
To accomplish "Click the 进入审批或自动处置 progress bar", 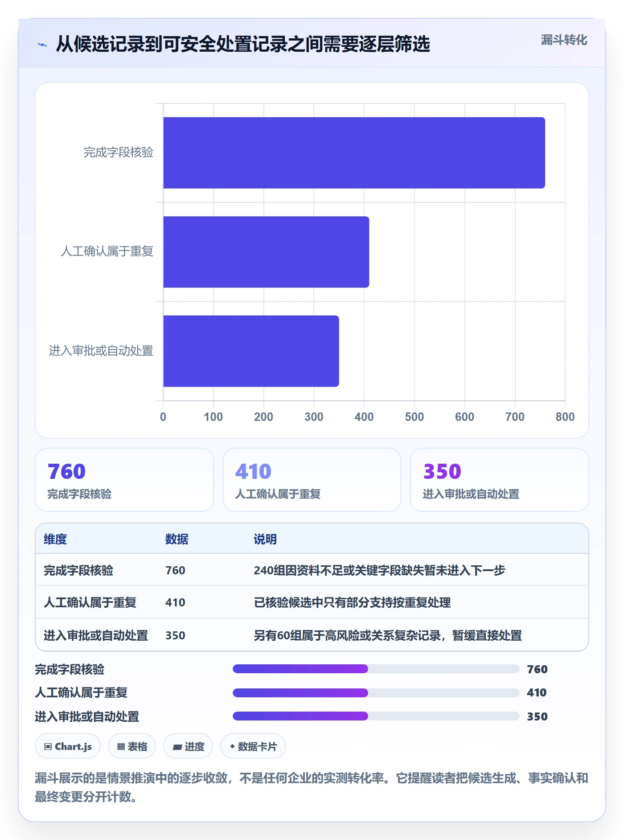I will click(376, 716).
